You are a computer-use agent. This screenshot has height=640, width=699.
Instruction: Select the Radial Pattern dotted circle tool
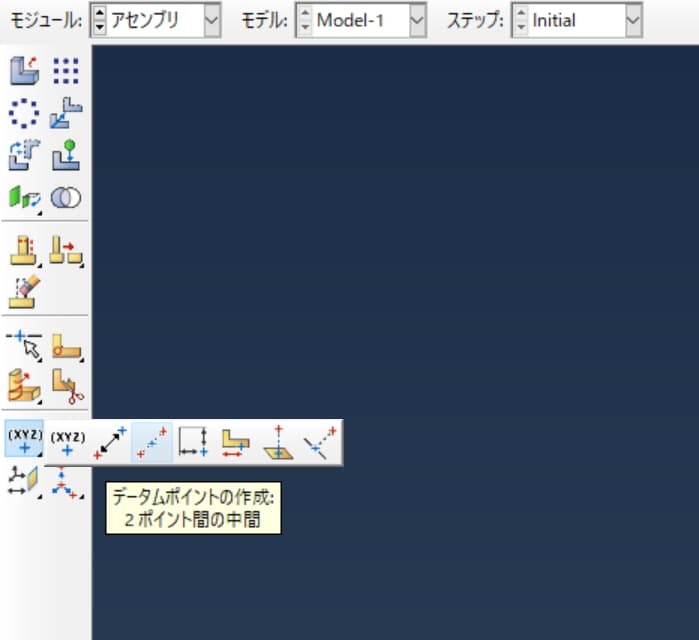tap(24, 113)
